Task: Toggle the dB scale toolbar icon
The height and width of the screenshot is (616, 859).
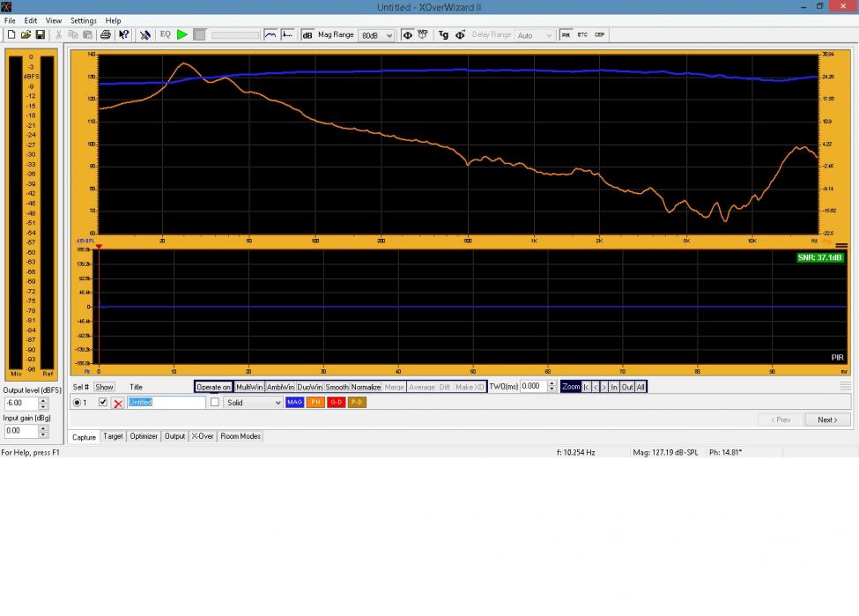Action: tap(307, 35)
